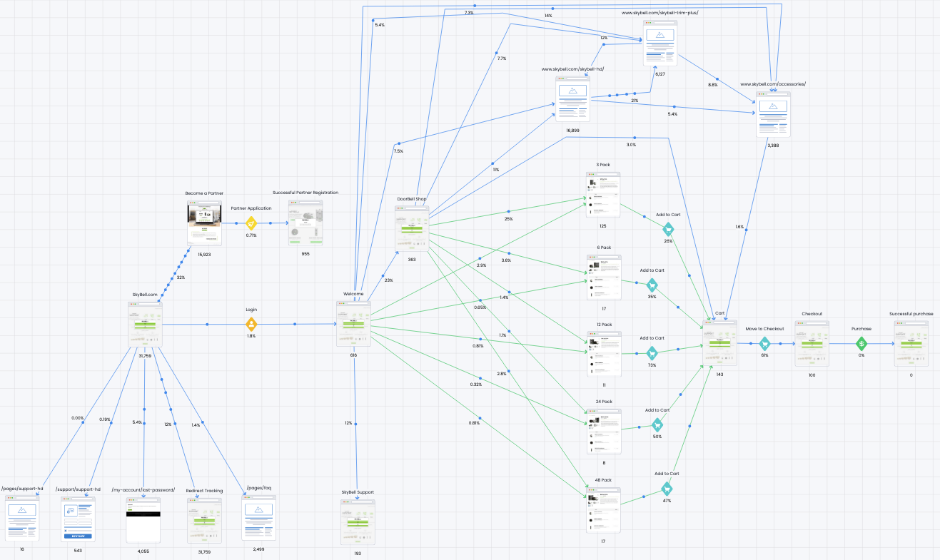940x560 pixels.
Task: Select the Welcome page thumbnail
Action: (353, 325)
